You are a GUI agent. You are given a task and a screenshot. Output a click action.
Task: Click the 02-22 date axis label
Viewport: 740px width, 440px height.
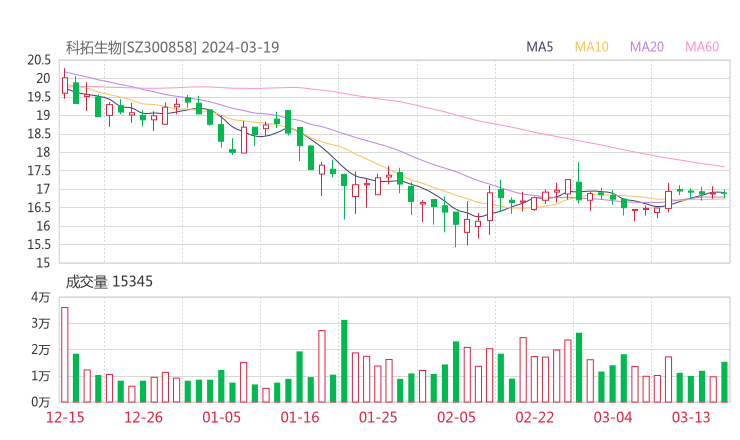534,417
